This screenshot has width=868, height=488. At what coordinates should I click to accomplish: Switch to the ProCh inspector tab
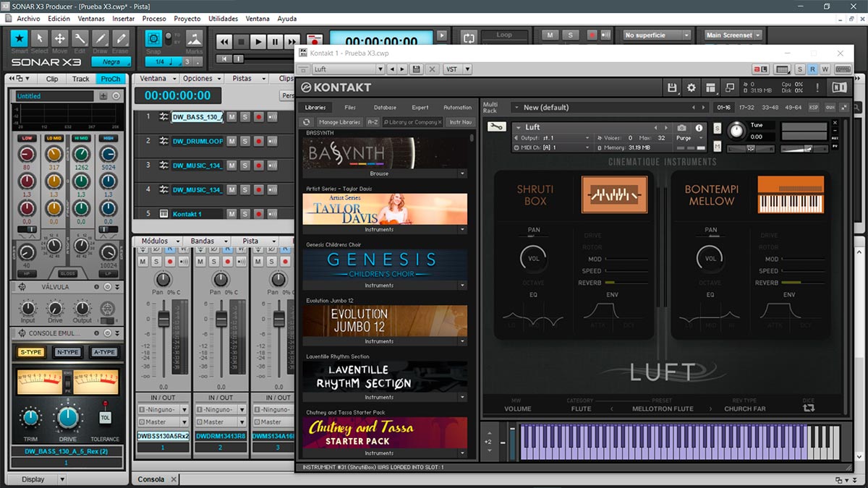[111, 79]
